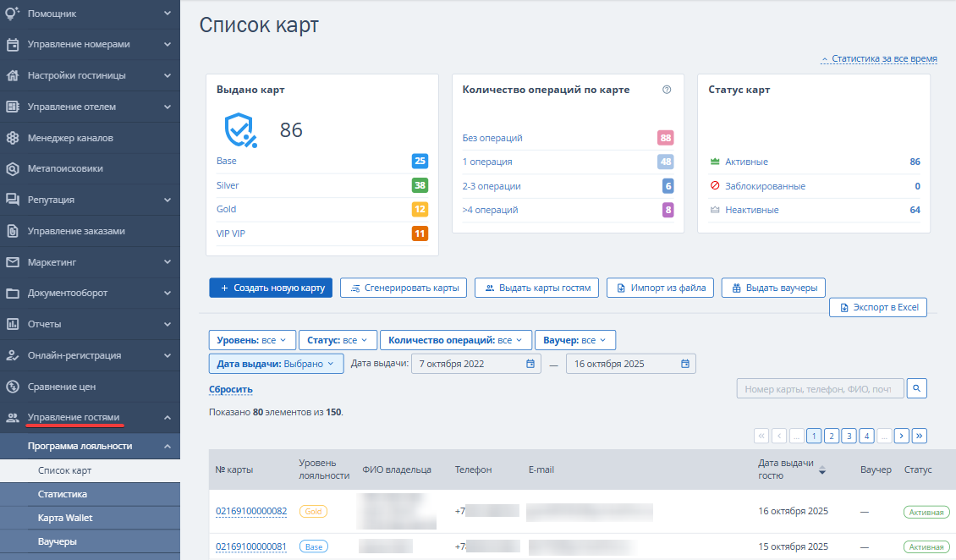The height and width of the screenshot is (560, 956).
Task: Click the Metasearch sidebar magnifier icon
Action: (x=13, y=168)
